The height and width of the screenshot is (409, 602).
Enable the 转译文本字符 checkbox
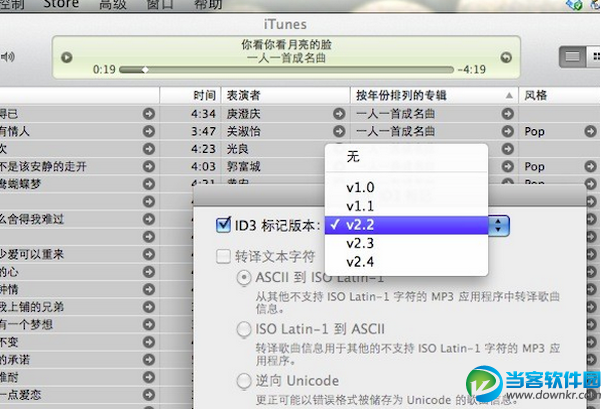(x=223, y=256)
